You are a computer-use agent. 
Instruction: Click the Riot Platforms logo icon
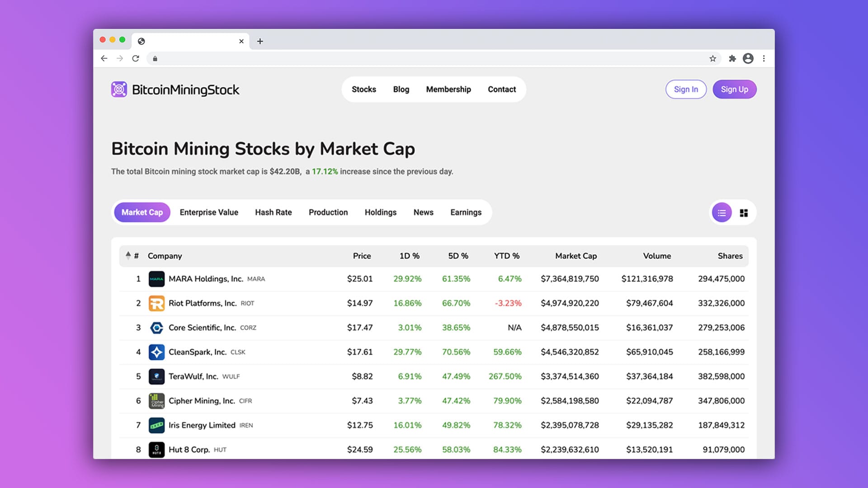(x=157, y=303)
